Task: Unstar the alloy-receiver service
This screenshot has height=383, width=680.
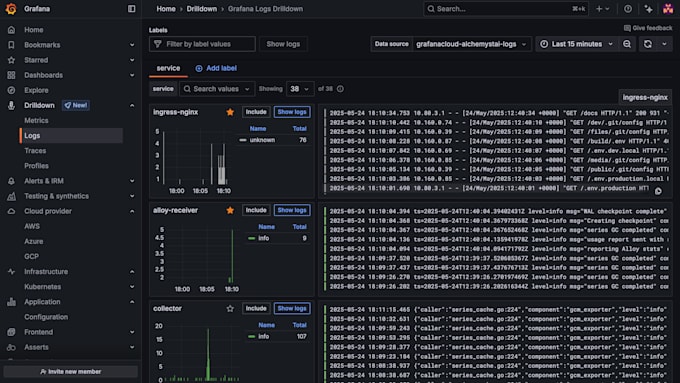Action: coord(230,210)
